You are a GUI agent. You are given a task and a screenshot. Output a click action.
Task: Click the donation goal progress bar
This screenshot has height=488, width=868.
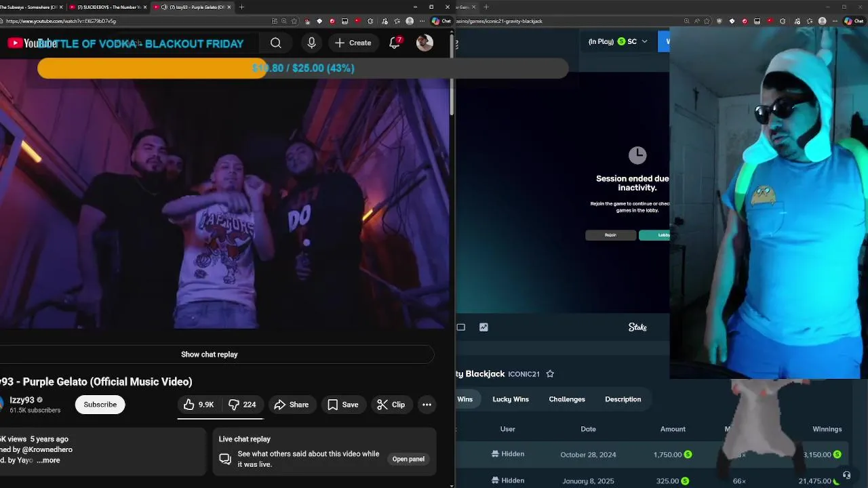(x=302, y=68)
